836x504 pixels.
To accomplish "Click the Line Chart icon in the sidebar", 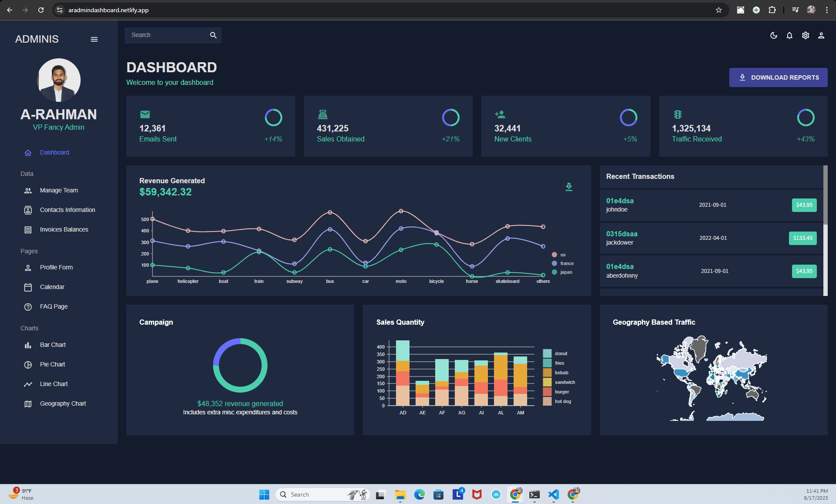I will [x=28, y=384].
